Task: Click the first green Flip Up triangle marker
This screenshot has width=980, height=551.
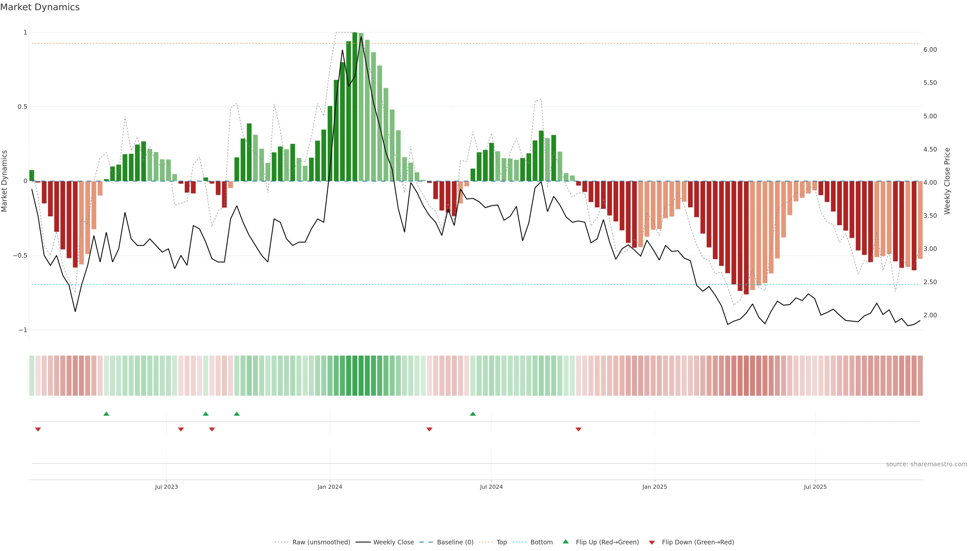Action: (106, 414)
